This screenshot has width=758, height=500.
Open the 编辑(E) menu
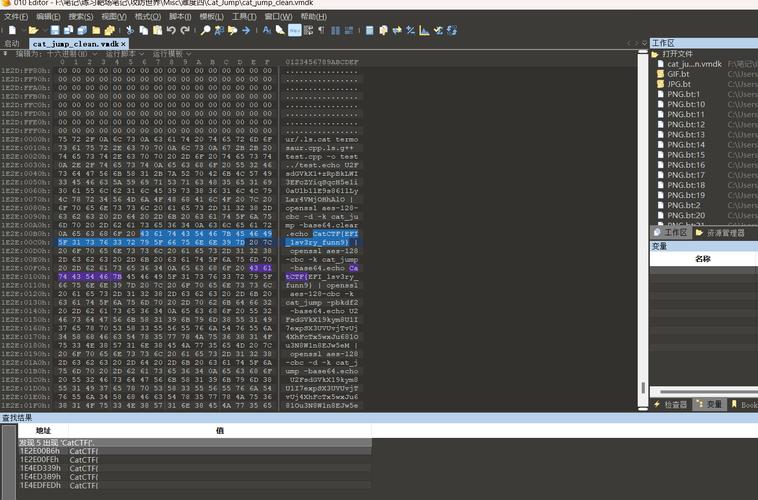[48, 16]
